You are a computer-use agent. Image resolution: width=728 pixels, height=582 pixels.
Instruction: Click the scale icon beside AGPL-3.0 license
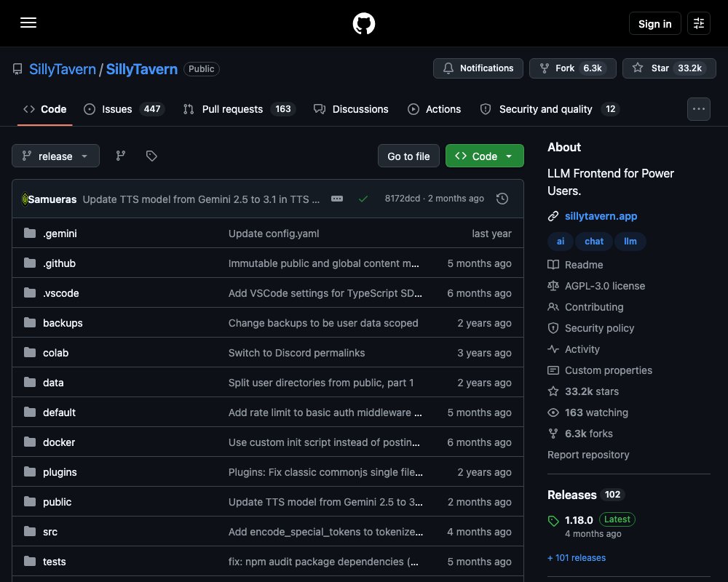[x=553, y=286]
